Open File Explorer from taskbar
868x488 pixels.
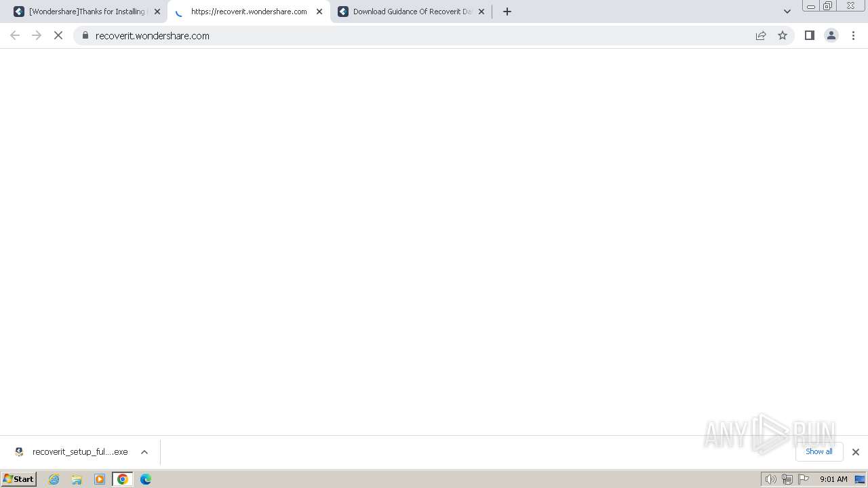[77, 479]
